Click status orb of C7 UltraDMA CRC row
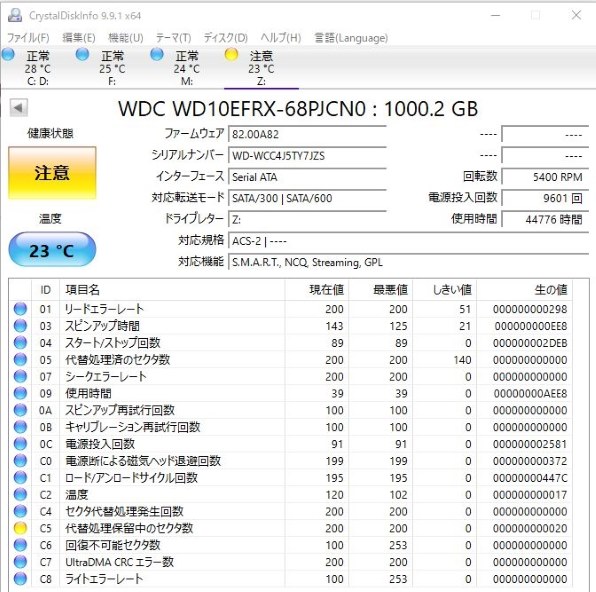596x592 pixels. pos(20,562)
